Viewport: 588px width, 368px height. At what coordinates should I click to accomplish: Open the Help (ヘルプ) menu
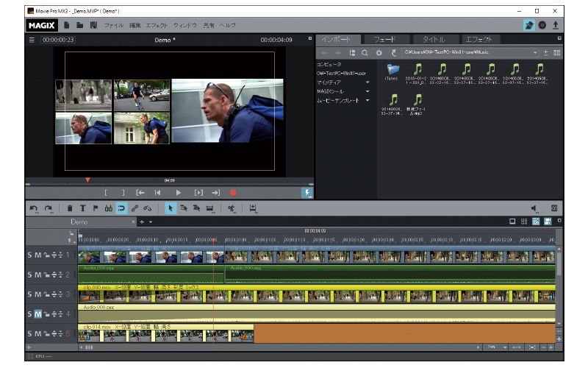point(228,26)
